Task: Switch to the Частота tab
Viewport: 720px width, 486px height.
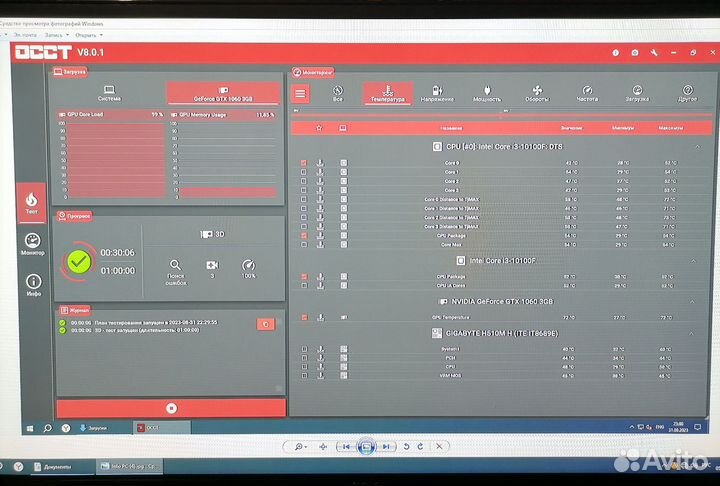Action: point(587,93)
